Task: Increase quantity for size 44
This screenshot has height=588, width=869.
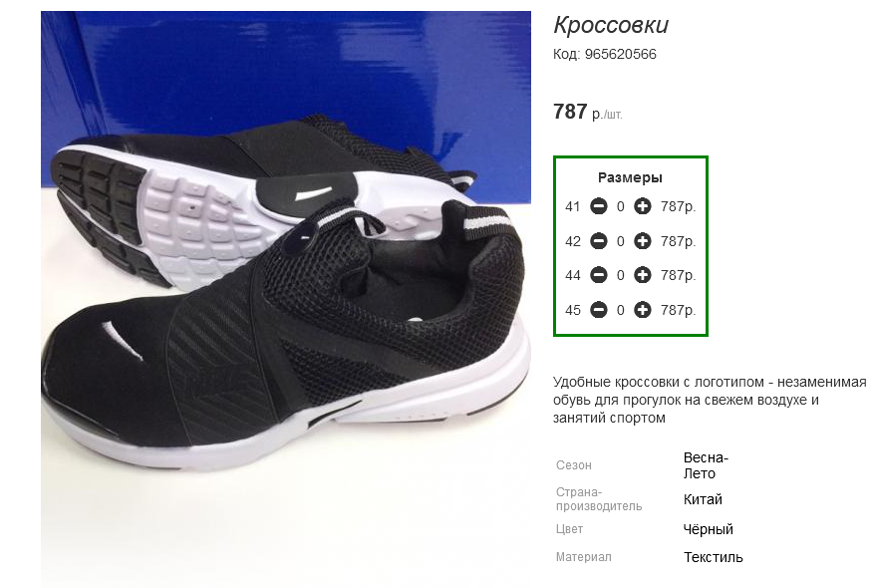Action: tap(643, 275)
